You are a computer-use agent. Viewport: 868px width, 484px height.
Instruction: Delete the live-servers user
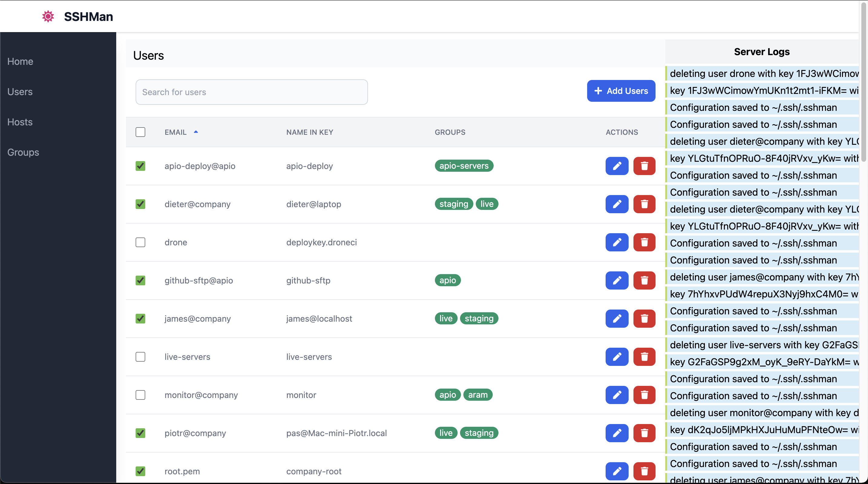pyautogui.click(x=644, y=356)
